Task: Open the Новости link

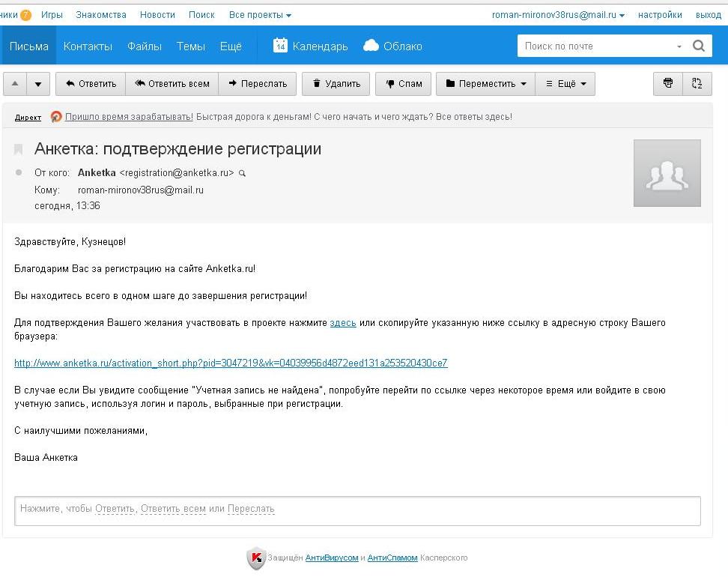Action: (157, 15)
